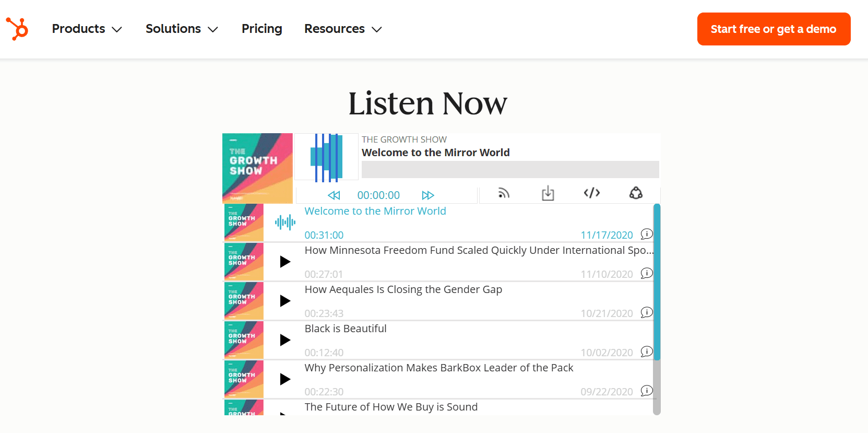Click the 10/21/2020 date
Screen dimensions: 868x433
[607, 313]
